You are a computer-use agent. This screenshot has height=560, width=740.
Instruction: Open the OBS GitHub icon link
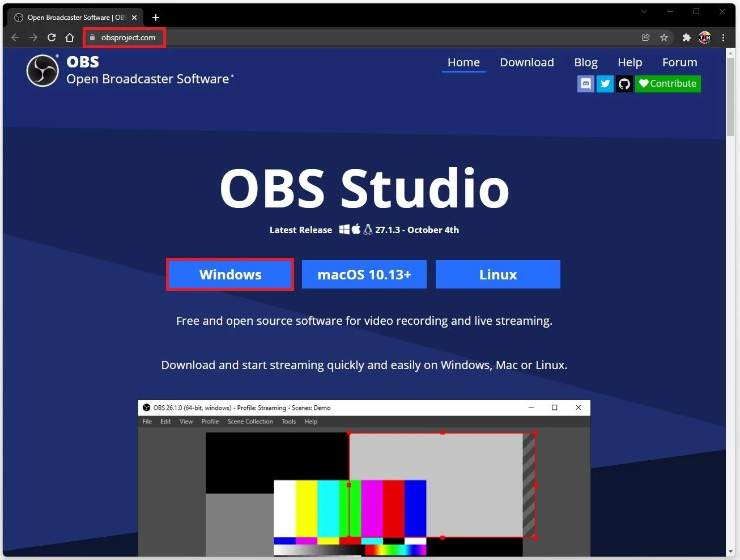(x=624, y=84)
